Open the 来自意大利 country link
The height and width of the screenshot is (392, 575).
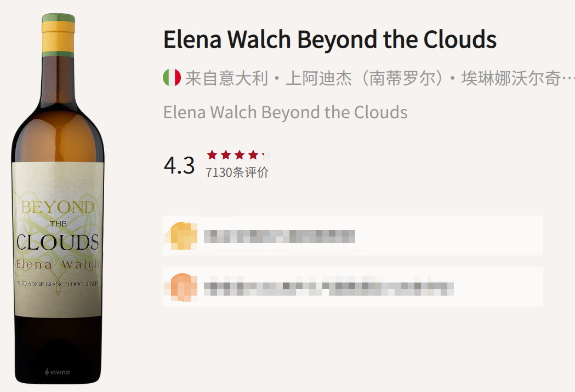[x=226, y=78]
